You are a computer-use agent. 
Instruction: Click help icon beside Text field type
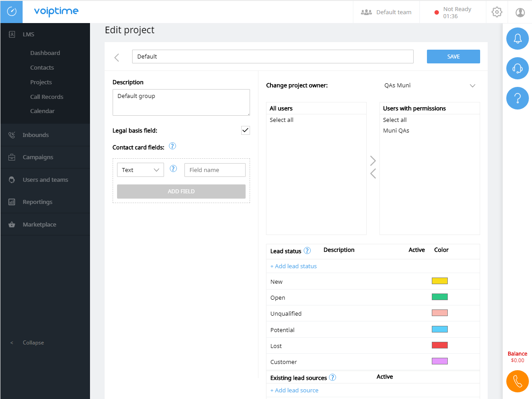[174, 168]
